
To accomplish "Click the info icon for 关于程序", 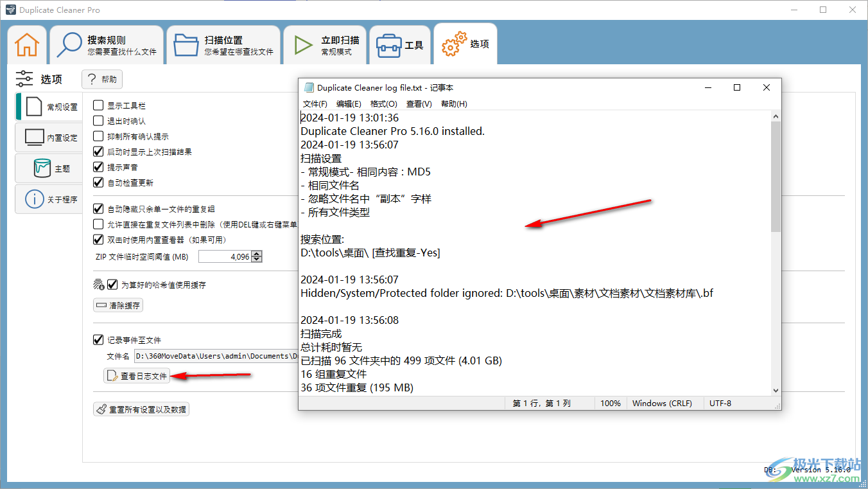I will 34,199.
